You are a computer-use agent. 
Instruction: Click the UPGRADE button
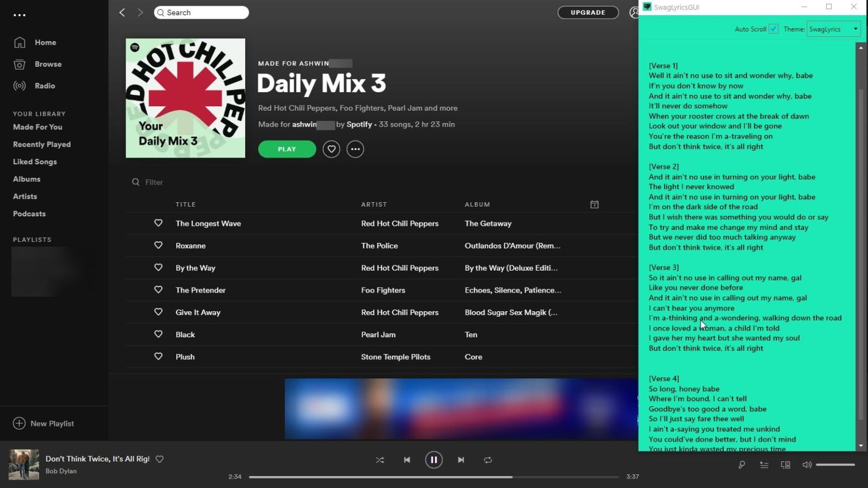click(x=588, y=12)
